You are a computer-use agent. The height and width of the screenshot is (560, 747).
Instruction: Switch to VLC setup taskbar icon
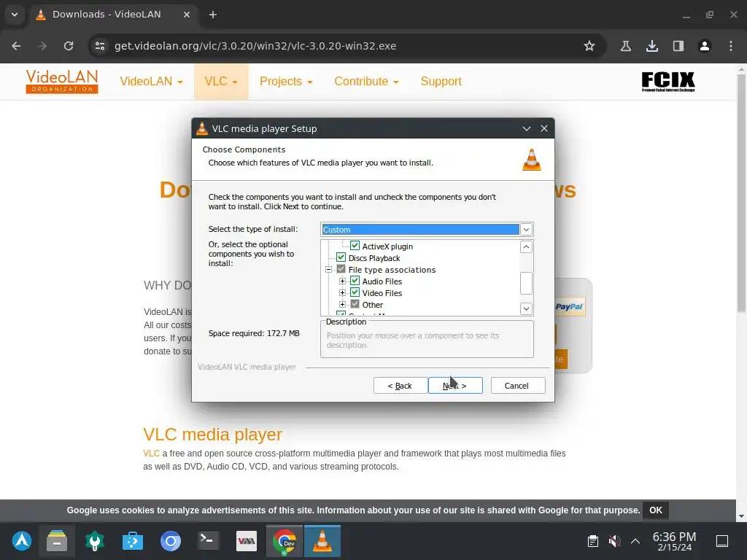tap(322, 541)
